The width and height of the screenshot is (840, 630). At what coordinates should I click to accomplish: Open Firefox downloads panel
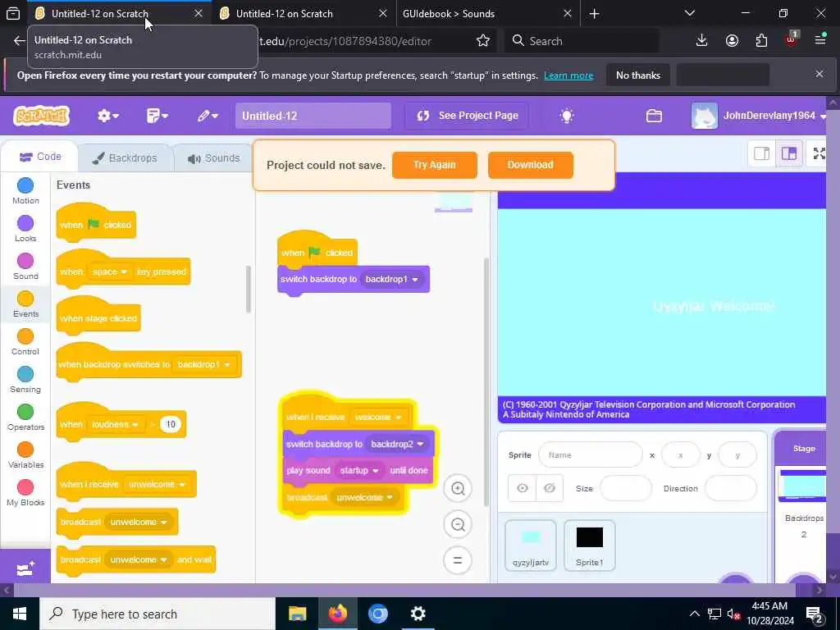pos(701,41)
